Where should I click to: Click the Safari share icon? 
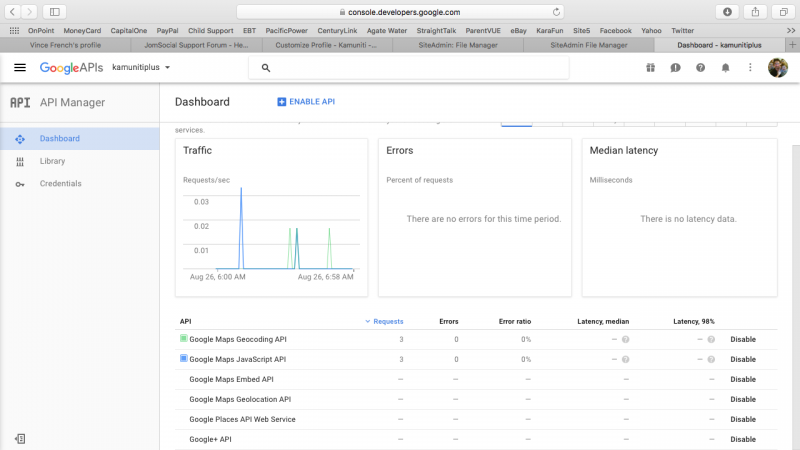(x=755, y=12)
